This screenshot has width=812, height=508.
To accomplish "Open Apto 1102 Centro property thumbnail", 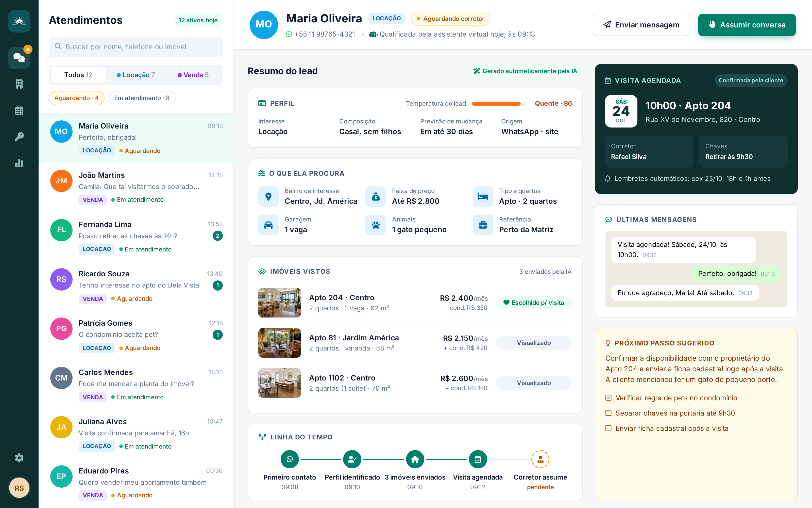I will pos(279,383).
